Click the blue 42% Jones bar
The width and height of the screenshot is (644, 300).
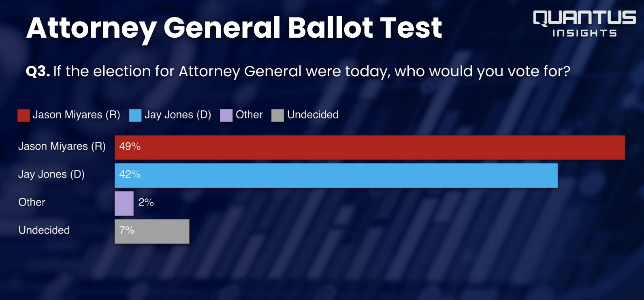[336, 176]
